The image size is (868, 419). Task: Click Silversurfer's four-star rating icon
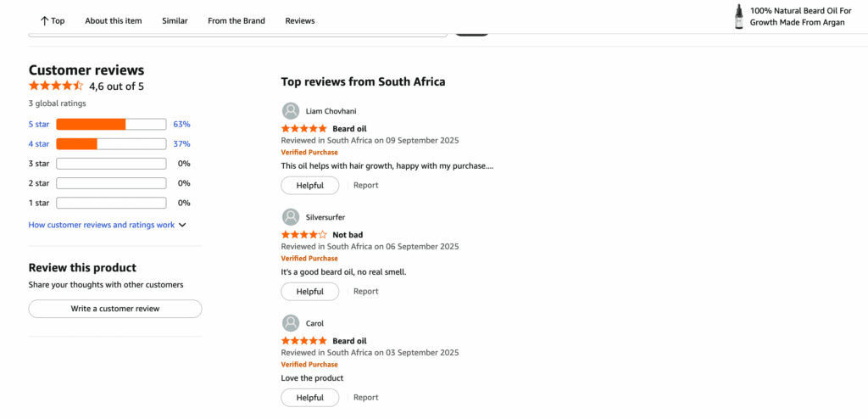click(303, 234)
